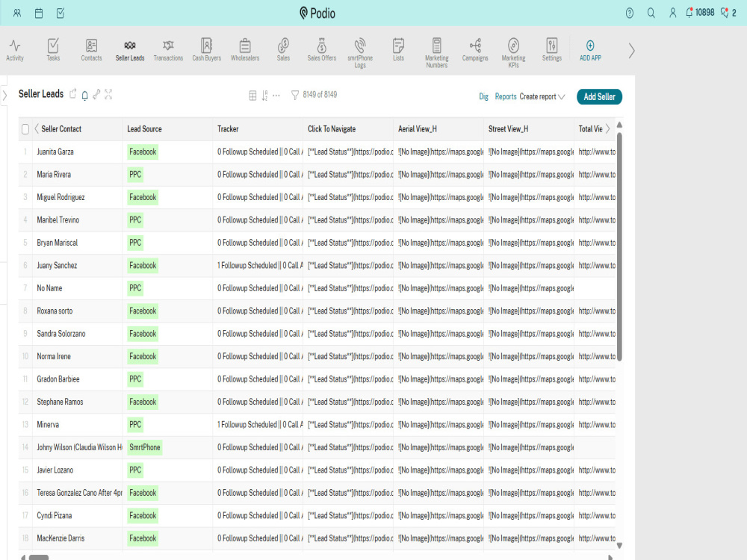Click the wrench tool icon next to Seller Leads

point(96,94)
